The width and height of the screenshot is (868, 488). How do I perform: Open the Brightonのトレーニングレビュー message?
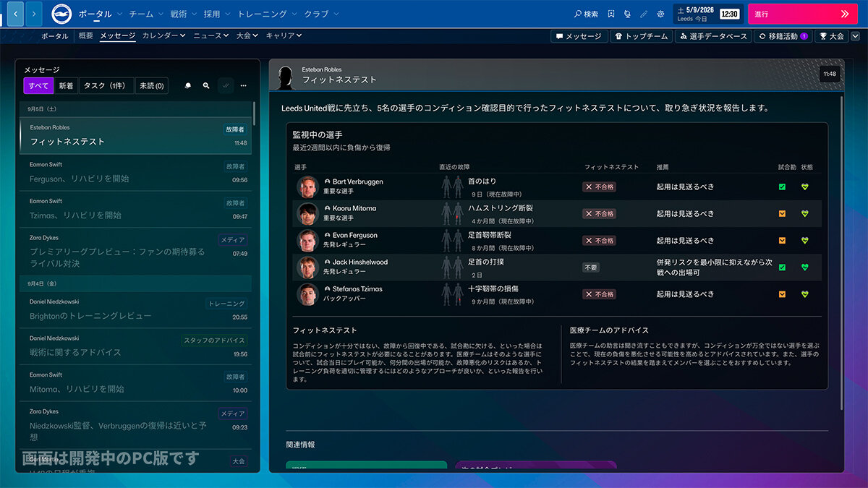pos(135,309)
